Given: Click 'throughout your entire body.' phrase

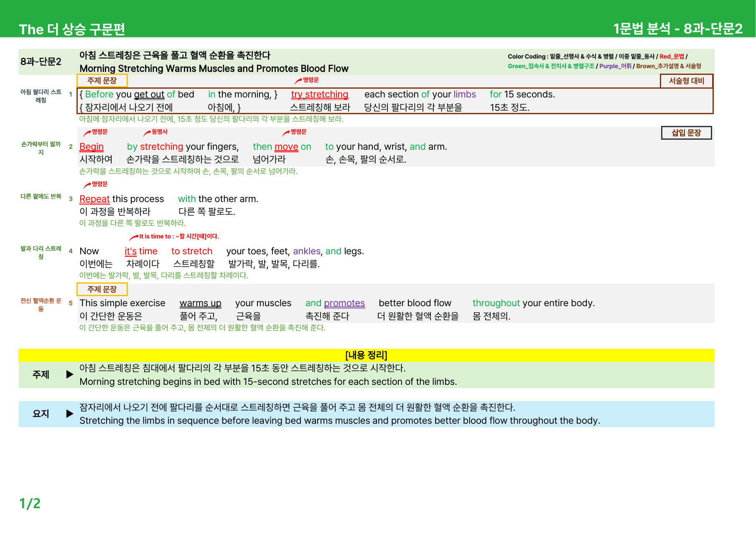Looking at the screenshot, I should (534, 303).
